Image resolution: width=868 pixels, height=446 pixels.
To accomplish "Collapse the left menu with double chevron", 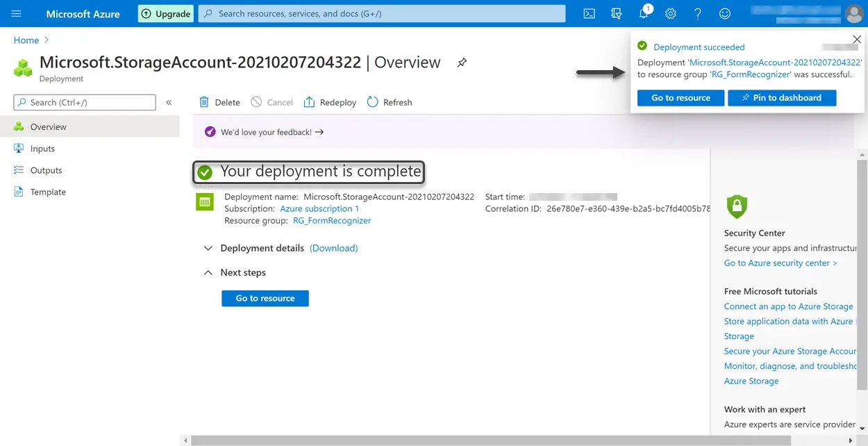I will pos(169,102).
